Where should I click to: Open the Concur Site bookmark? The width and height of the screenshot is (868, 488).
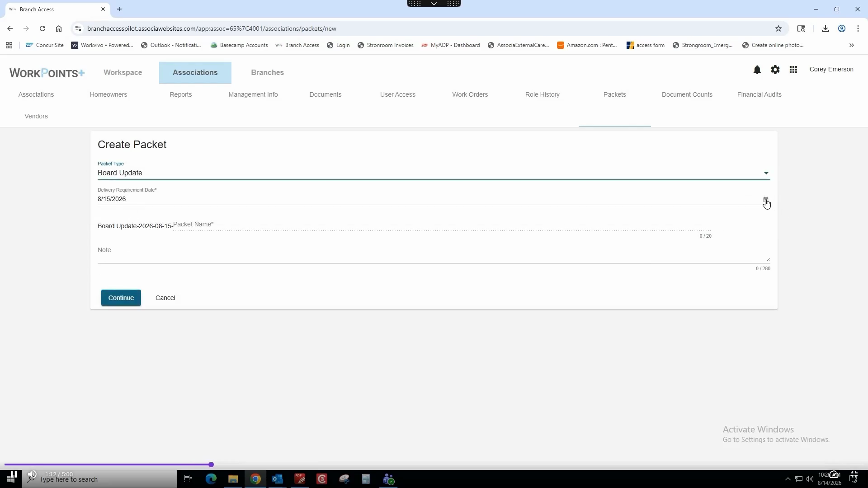point(45,45)
